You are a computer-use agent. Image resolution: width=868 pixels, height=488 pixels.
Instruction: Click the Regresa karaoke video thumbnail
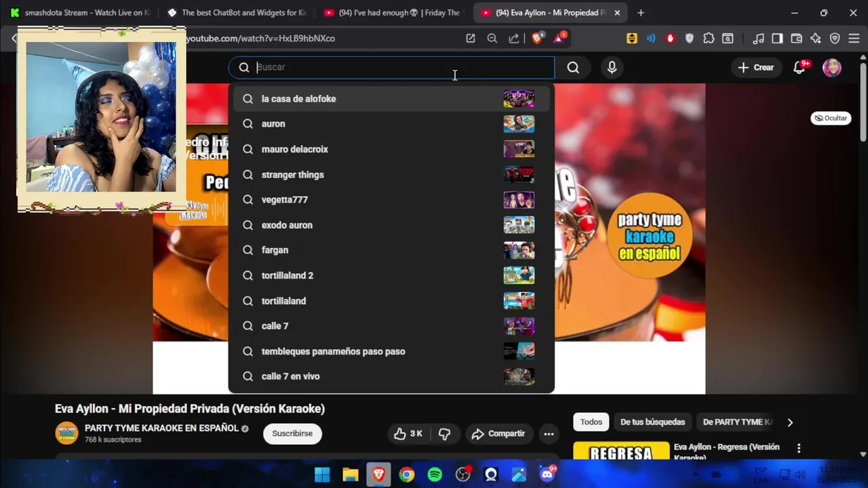point(620,451)
